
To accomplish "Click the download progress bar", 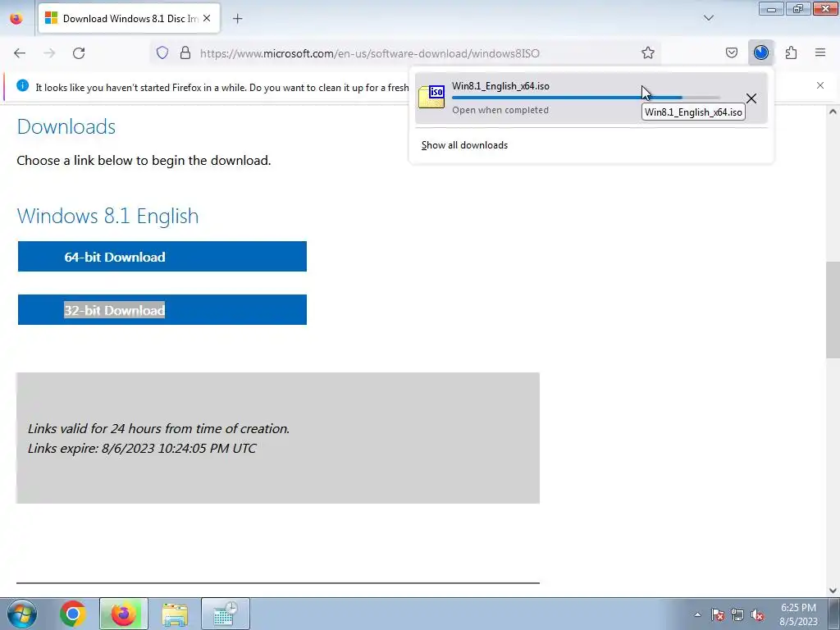I will [x=586, y=98].
